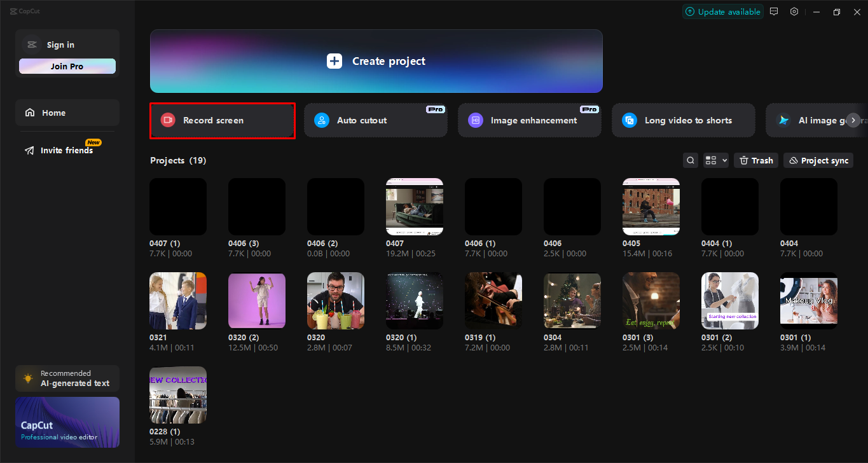This screenshot has width=868, height=463.
Task: Open the project 0407 thumbnail
Action: (x=414, y=206)
